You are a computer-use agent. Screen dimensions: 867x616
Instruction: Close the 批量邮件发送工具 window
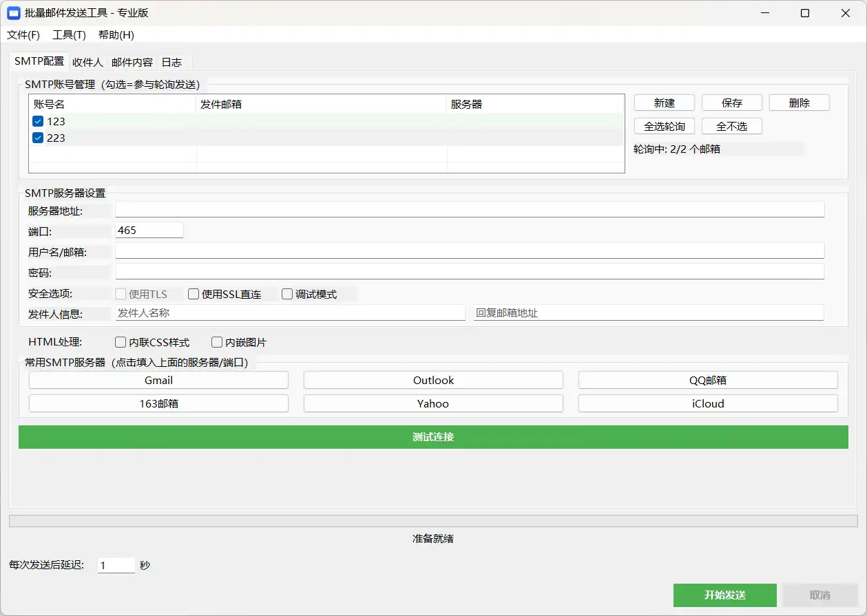(845, 13)
